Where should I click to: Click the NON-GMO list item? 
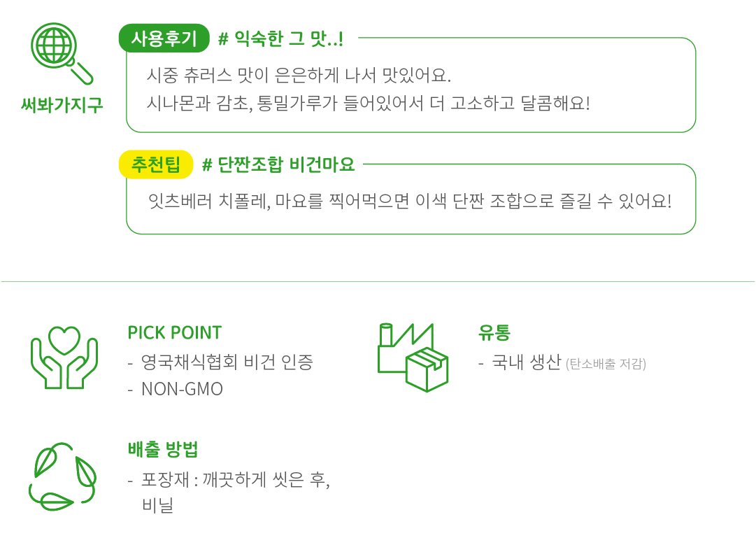tap(182, 389)
